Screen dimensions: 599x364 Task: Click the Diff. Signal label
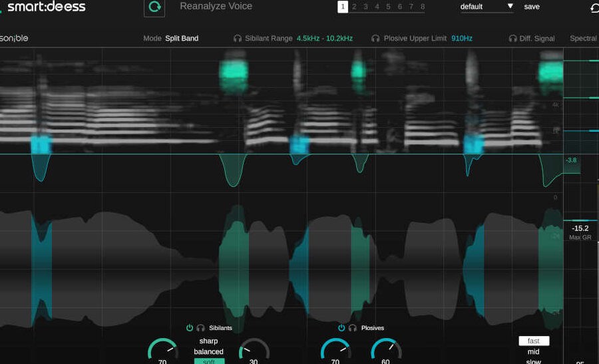[x=536, y=38]
